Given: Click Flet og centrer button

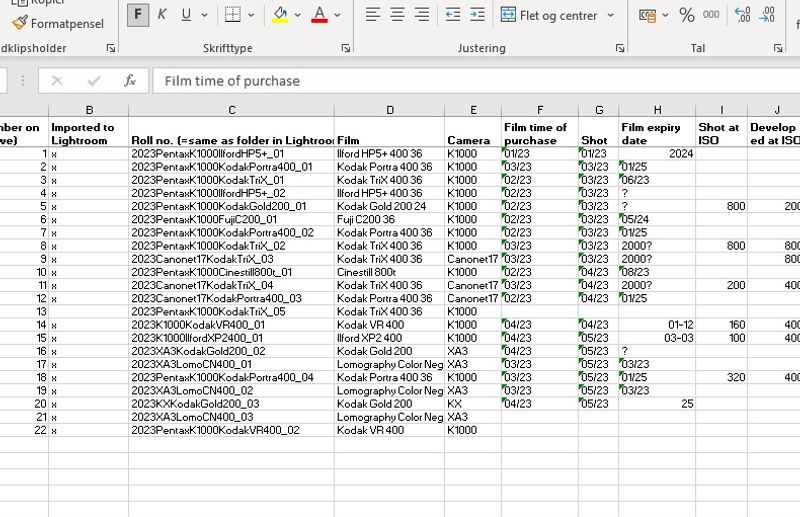Looking at the screenshot, I should point(548,15).
